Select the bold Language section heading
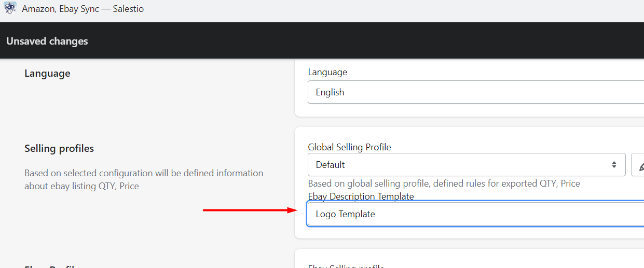 click(47, 74)
